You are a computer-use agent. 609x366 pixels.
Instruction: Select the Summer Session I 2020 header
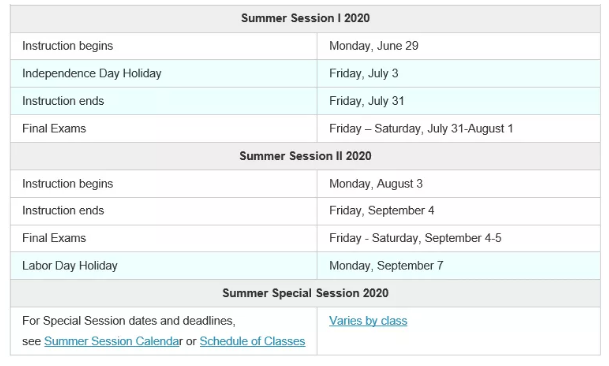point(305,18)
